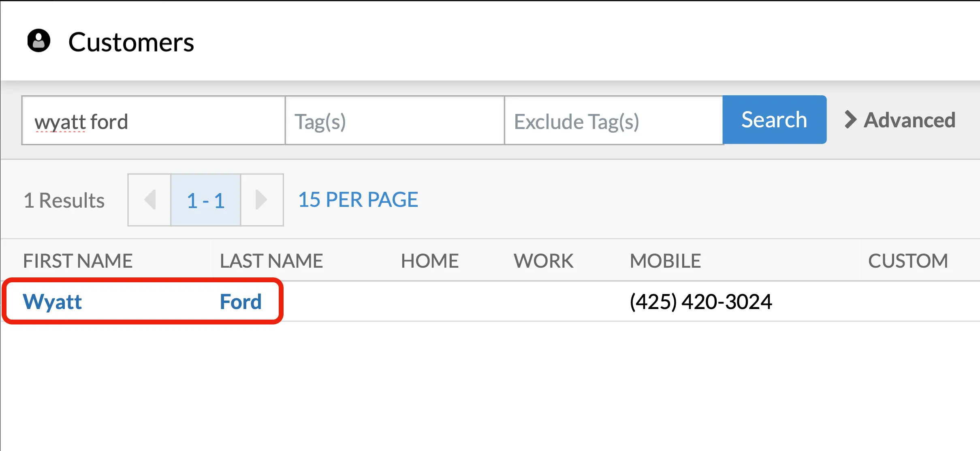The height and width of the screenshot is (451, 980).
Task: Click the MOBILE column header
Action: pos(665,261)
